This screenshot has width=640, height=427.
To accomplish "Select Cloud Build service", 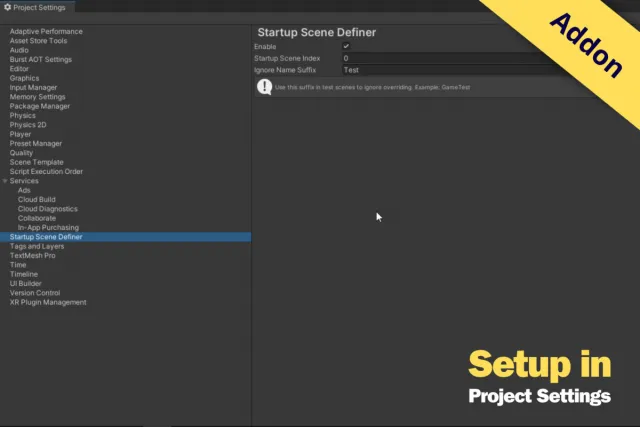I will pyautogui.click(x=37, y=200).
